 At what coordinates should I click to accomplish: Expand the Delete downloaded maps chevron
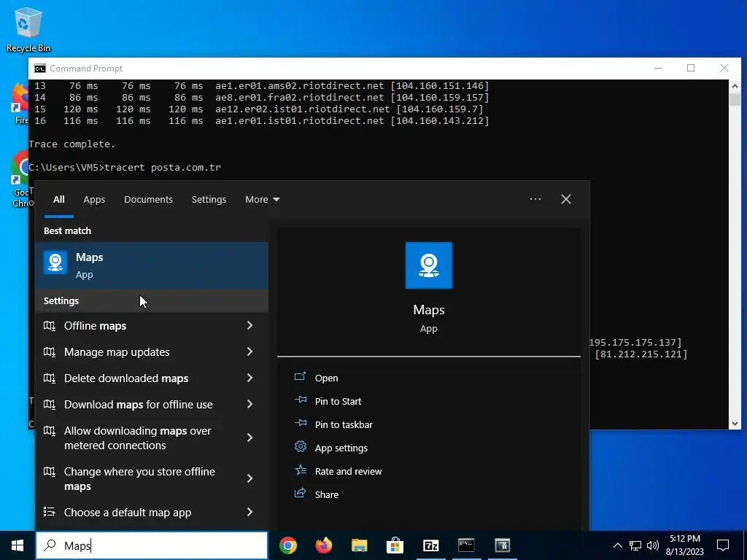[x=249, y=378]
